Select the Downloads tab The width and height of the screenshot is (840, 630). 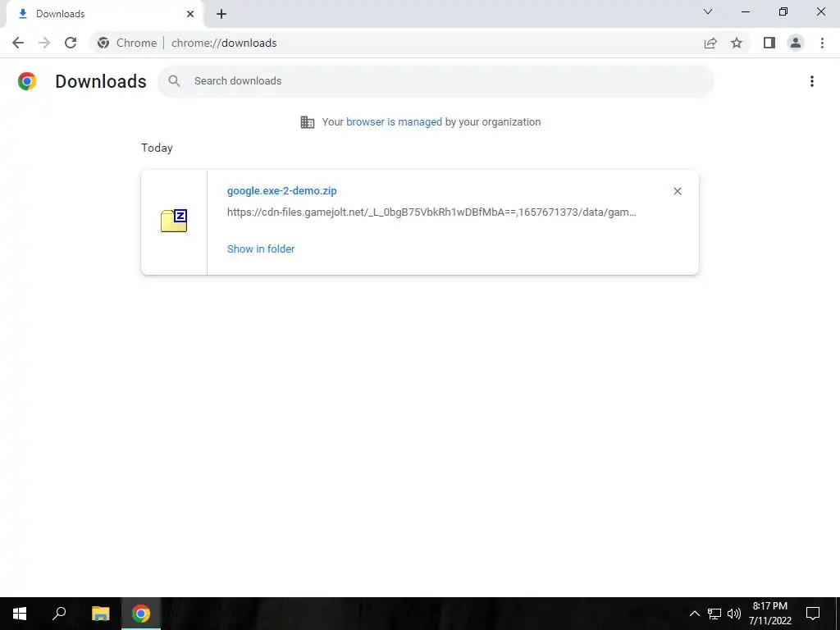coord(104,14)
